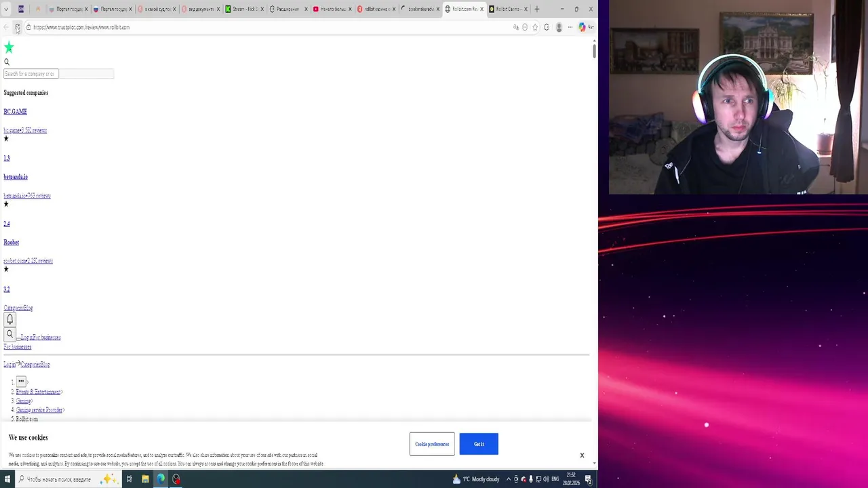Expand the hidden system tray icons
Image resolution: width=868 pixels, height=488 pixels.
pos(509,479)
